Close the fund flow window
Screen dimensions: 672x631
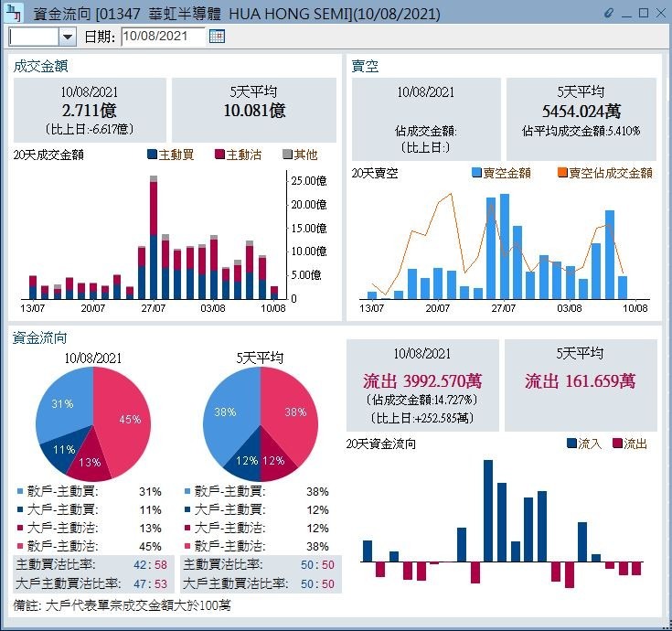pos(660,13)
